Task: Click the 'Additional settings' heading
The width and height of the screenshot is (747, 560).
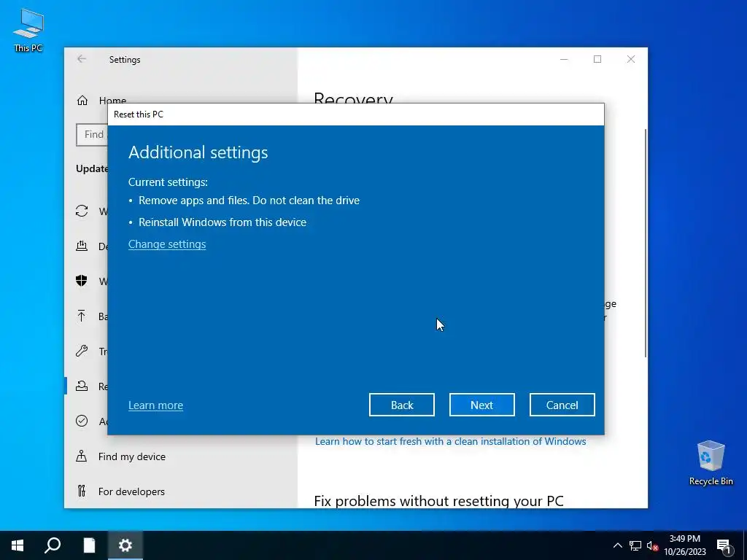Action: (198, 152)
